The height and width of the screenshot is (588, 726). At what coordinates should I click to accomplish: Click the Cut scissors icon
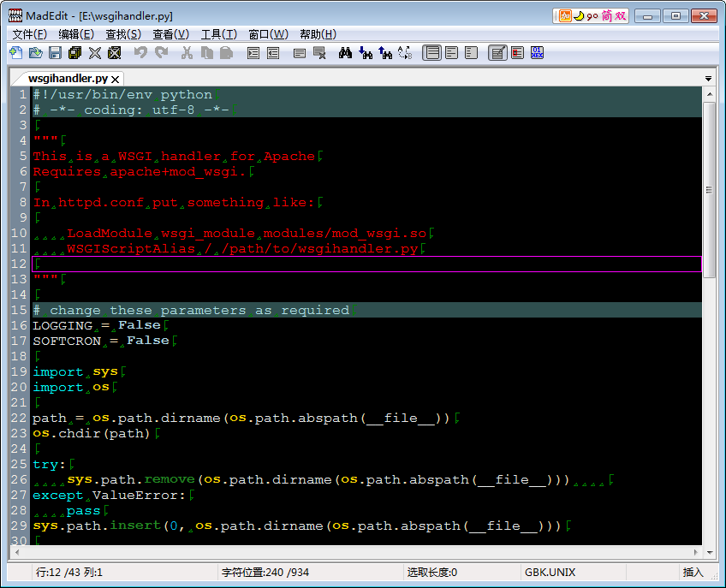pyautogui.click(x=187, y=53)
